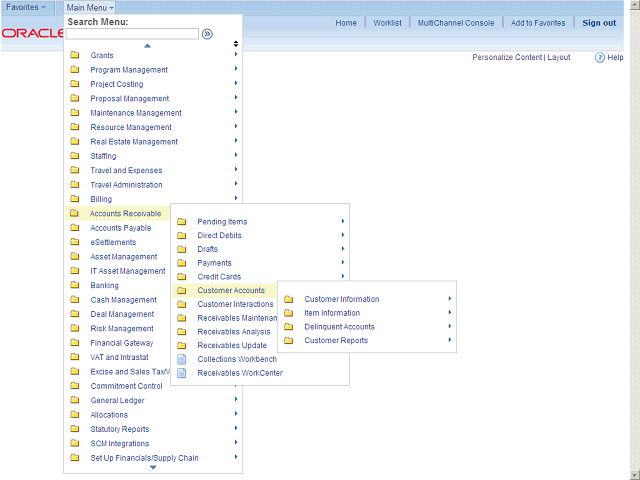
Task: Select Asset Management menu item
Action: click(124, 257)
